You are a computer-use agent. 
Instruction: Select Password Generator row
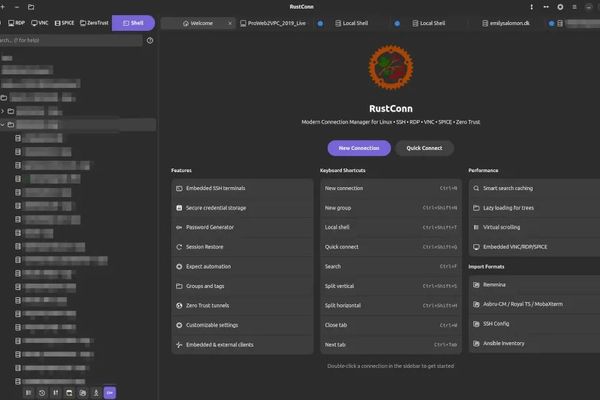click(243, 227)
